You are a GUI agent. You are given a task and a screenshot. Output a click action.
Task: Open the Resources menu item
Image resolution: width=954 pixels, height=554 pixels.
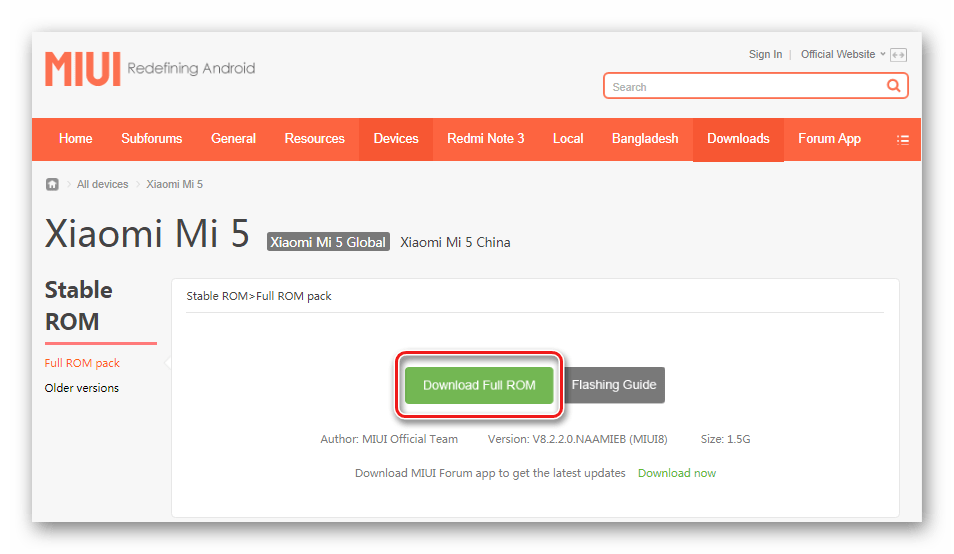click(315, 139)
